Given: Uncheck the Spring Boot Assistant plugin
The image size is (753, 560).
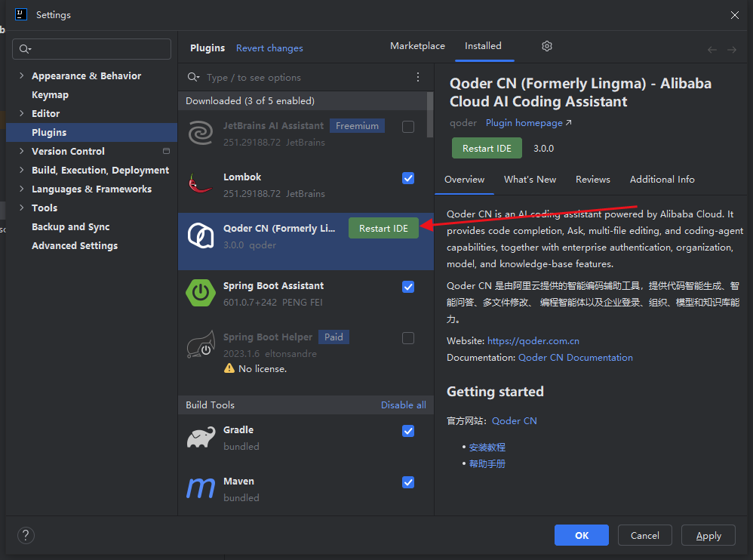Looking at the screenshot, I should tap(408, 287).
